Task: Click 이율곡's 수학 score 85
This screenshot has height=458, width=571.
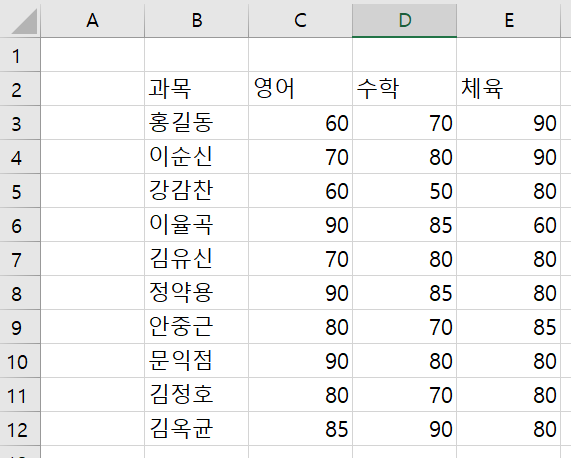Action: tap(405, 225)
